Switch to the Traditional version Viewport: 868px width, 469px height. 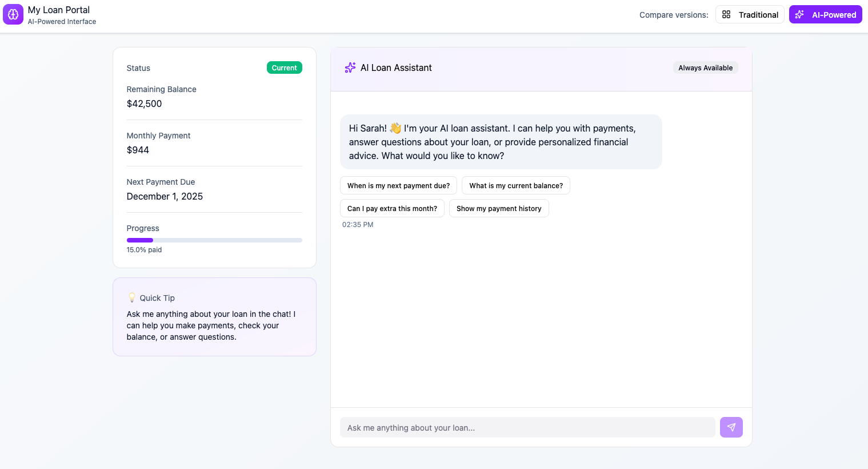pos(750,14)
